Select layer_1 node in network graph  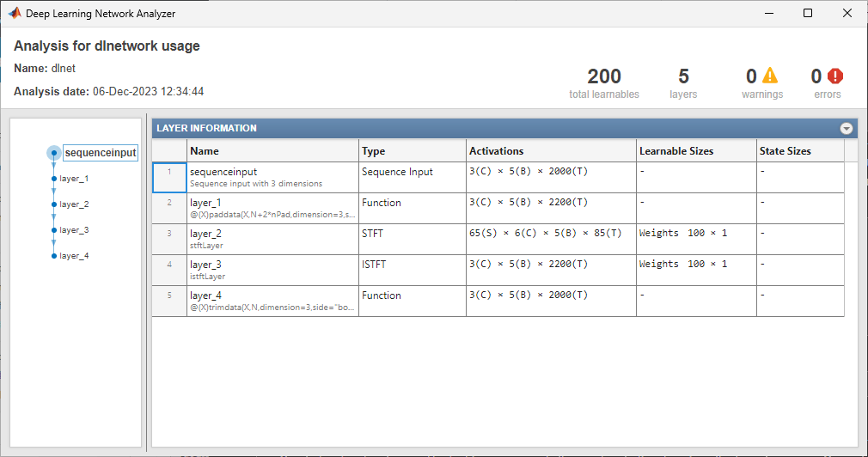click(x=74, y=179)
